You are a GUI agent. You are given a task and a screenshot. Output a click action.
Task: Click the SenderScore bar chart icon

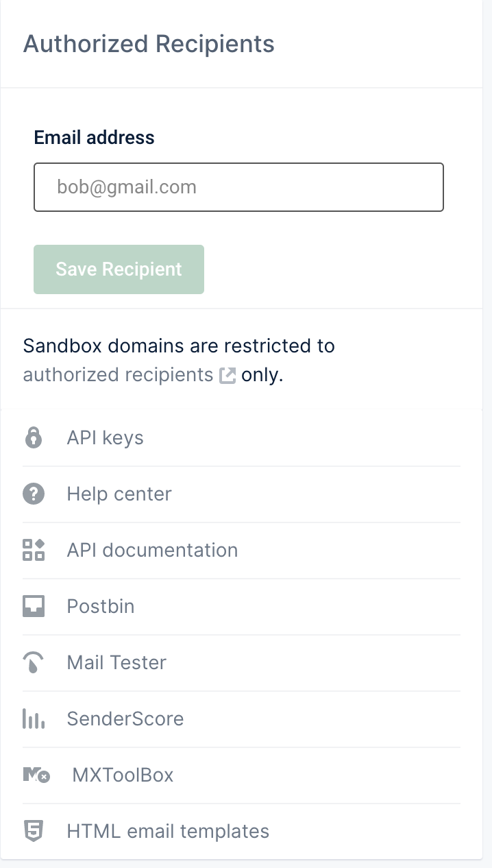pos(33,719)
